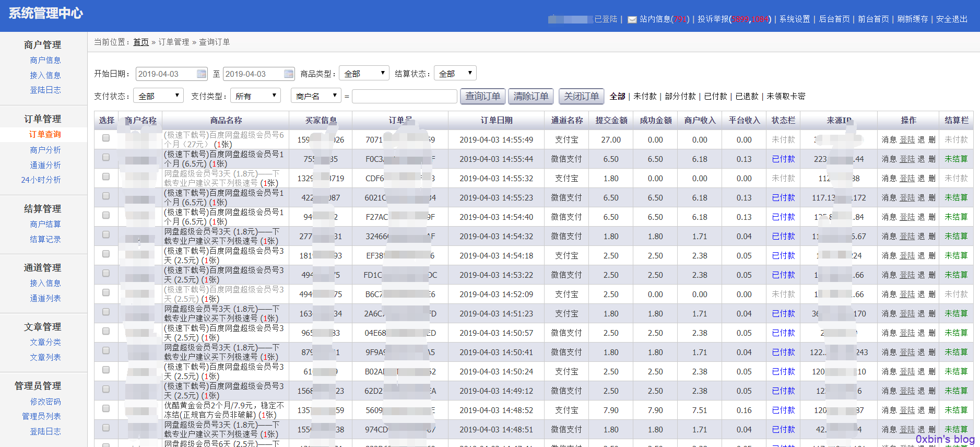The width and height of the screenshot is (980, 447).
Task: Tick the checkbox of the 14:54:32 order row
Action: click(106, 234)
